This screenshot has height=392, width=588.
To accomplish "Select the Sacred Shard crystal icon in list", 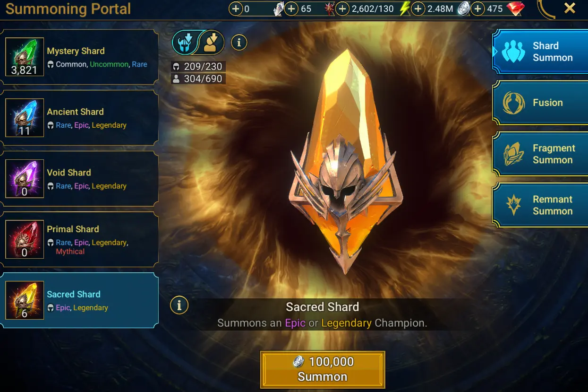I will pos(25,300).
